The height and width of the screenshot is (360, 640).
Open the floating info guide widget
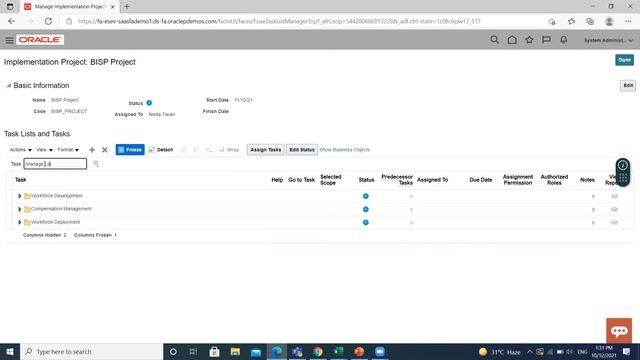tap(622, 172)
